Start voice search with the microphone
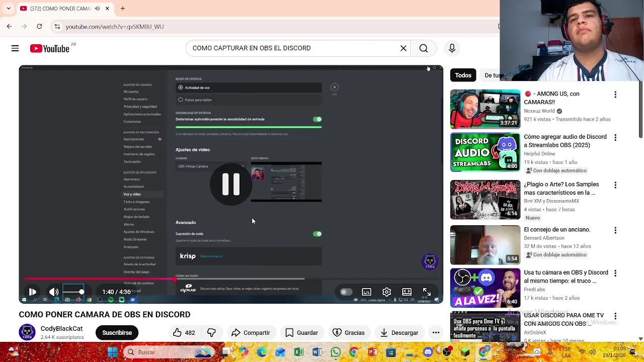This screenshot has height=362, width=644. tap(452, 48)
